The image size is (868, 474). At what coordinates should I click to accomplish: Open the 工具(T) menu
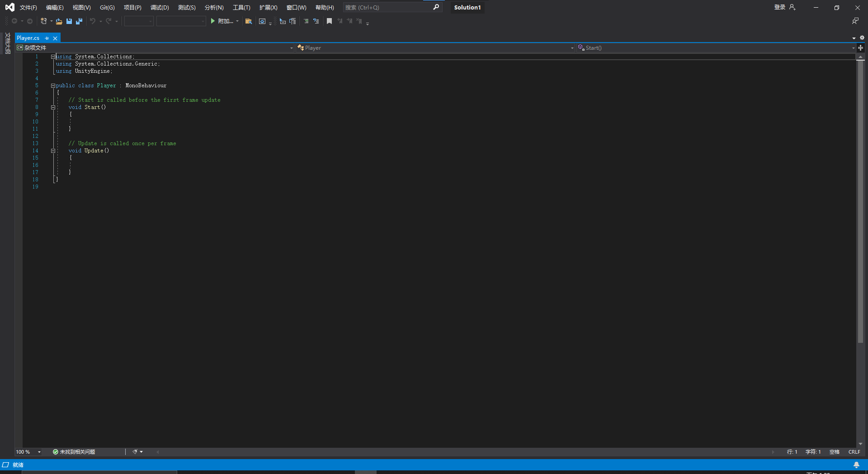(241, 8)
